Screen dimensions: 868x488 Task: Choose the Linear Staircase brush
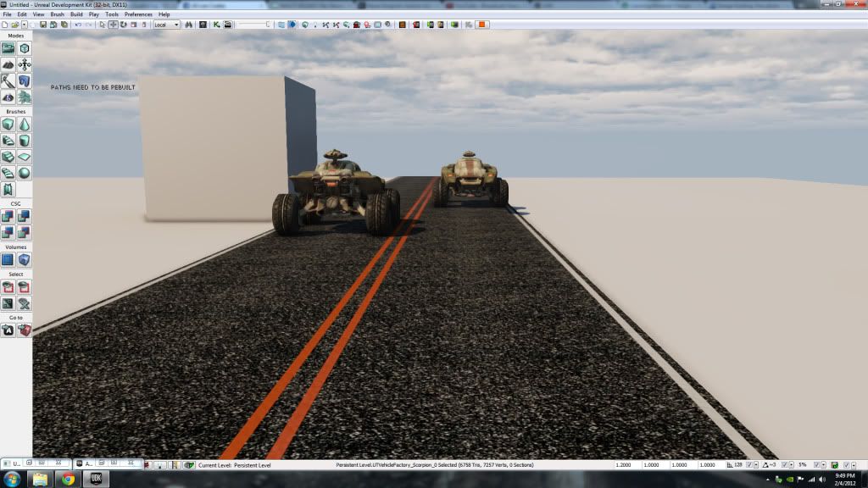point(8,157)
